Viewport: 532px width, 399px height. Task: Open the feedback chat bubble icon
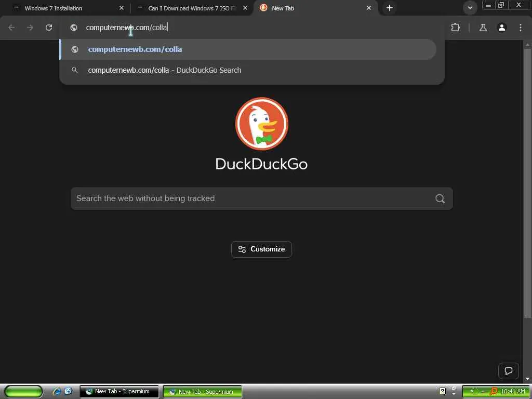[508, 371]
